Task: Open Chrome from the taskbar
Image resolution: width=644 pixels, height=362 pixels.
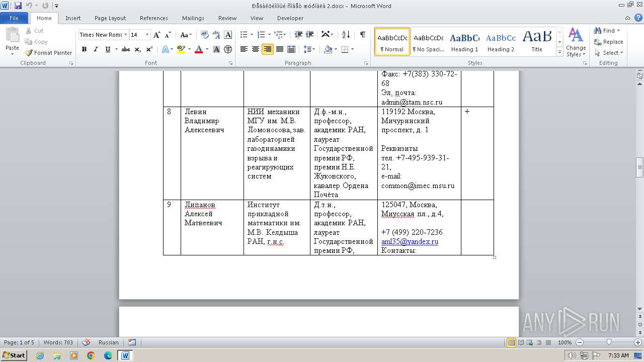Action: [91, 355]
